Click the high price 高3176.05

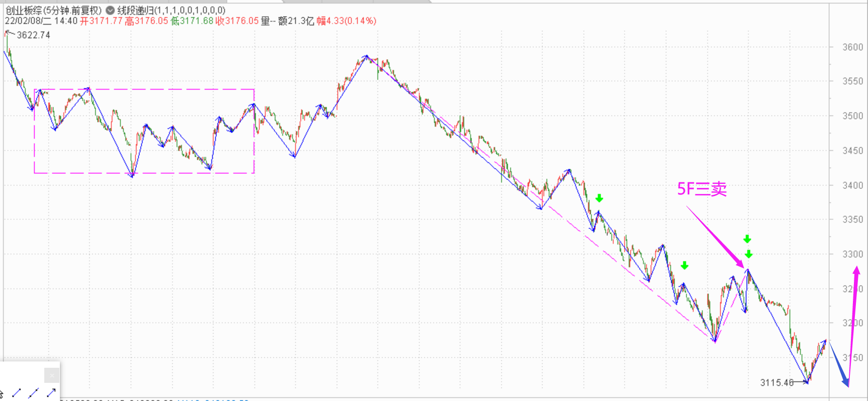[146, 21]
